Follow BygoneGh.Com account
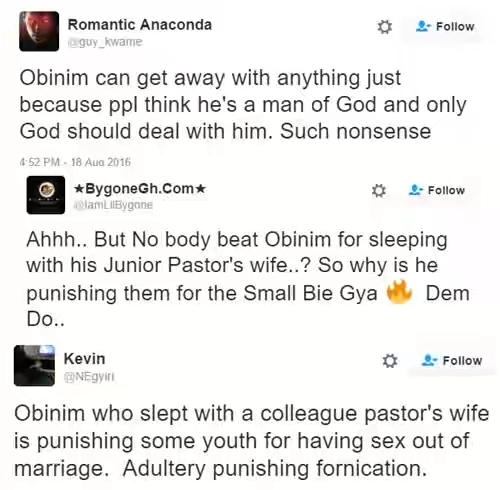This screenshot has width=500, height=490. 437,190
